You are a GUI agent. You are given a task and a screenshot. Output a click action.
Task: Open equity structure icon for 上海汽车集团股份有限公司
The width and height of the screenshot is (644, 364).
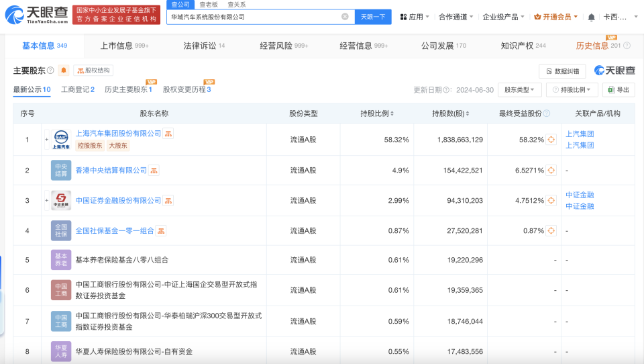[x=168, y=134]
